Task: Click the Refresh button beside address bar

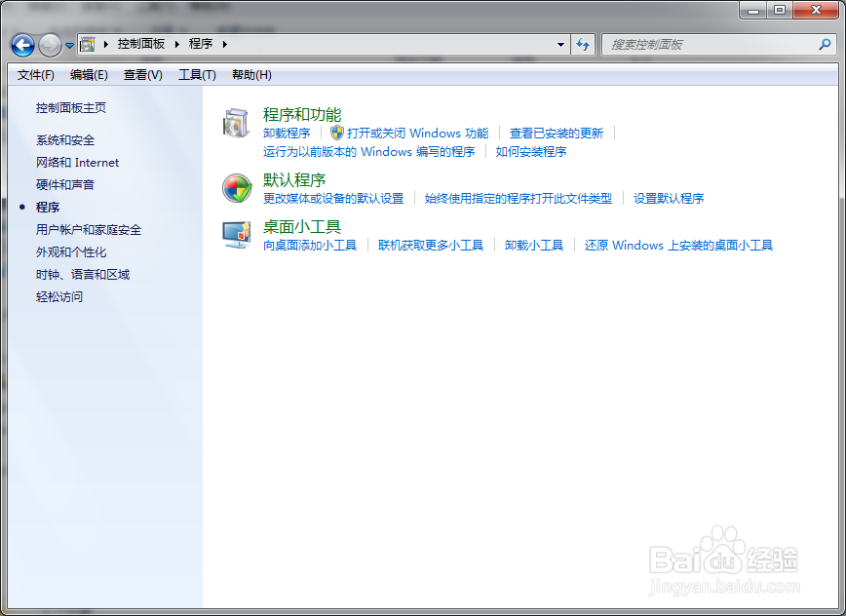Action: pyautogui.click(x=583, y=45)
